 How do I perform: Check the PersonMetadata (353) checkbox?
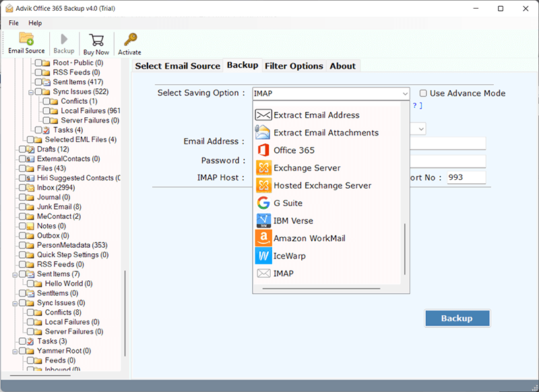[22, 245]
